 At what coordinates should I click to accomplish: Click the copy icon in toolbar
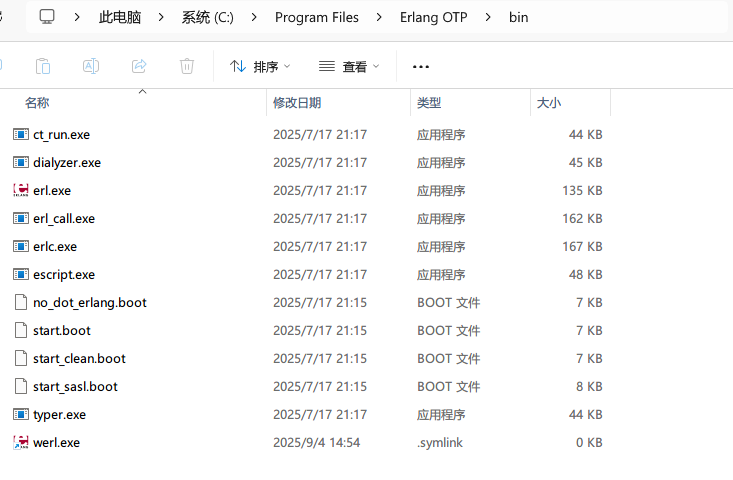tap(43, 66)
